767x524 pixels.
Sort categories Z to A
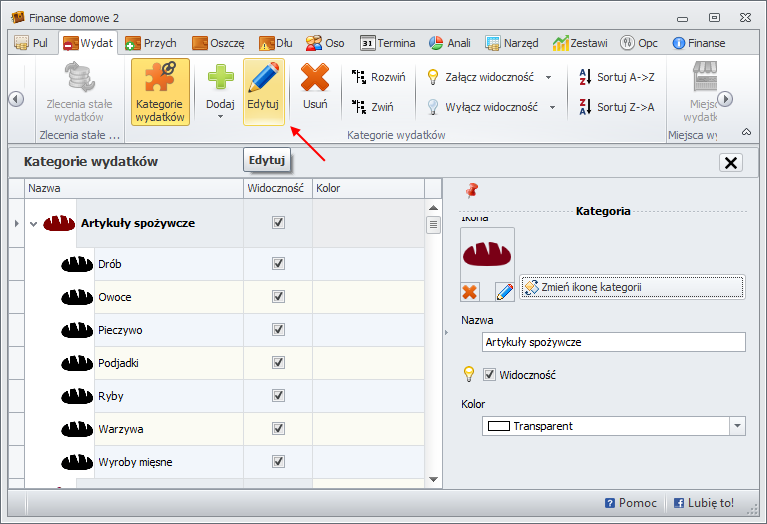pos(585,106)
